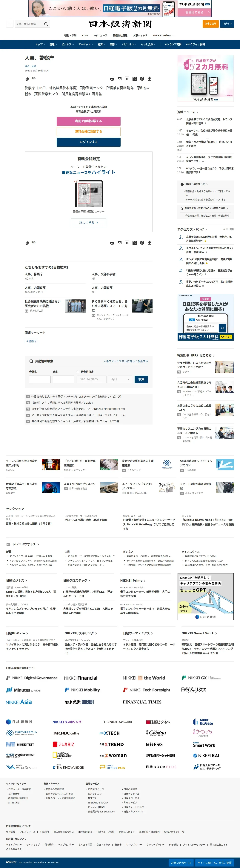
Task: Open the 日経XTECH logo link
Action: (x=109, y=733)
